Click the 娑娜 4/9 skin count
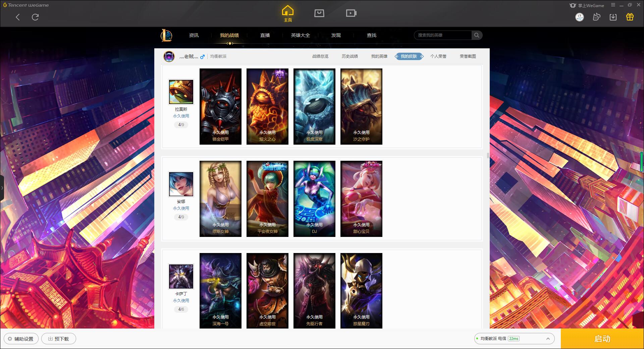The width and height of the screenshot is (644, 349). pos(181,217)
